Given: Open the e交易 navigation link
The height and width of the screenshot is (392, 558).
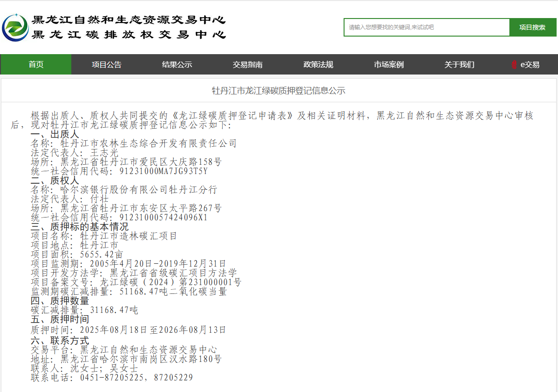Looking at the screenshot, I should 530,65.
